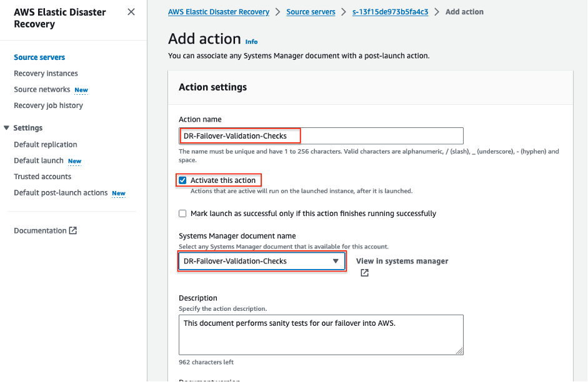Viewport: 588px width, 382px height.
Task: Open the Source networks page
Action: (x=41, y=89)
